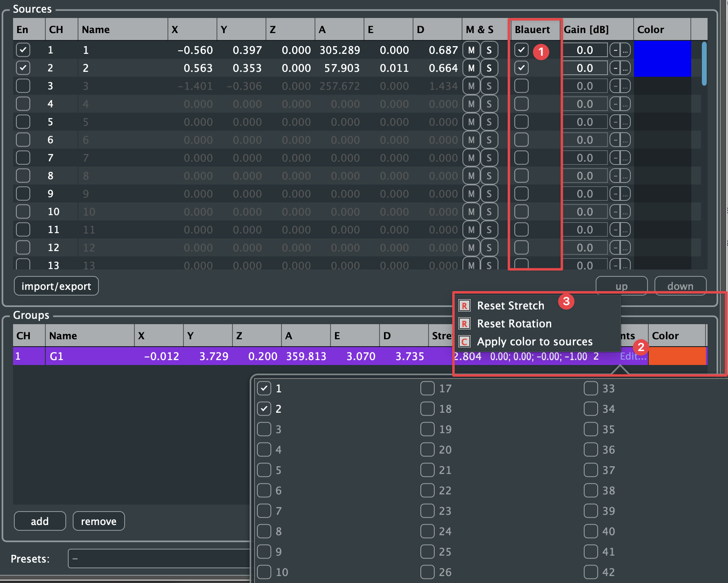The width and height of the screenshot is (728, 583).
Task: Mute source 1 with its M button
Action: pos(471,50)
